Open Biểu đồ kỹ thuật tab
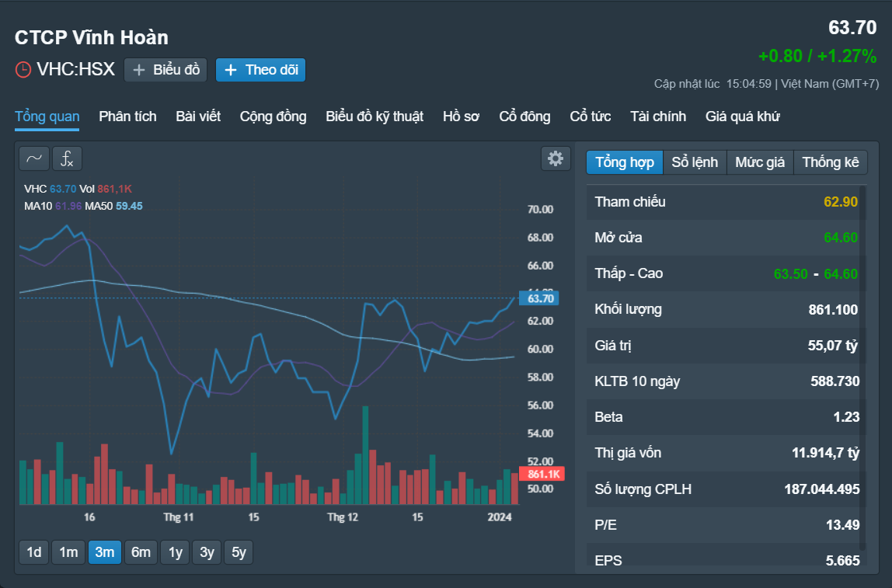Viewport: 892px width, 588px height. (x=375, y=117)
